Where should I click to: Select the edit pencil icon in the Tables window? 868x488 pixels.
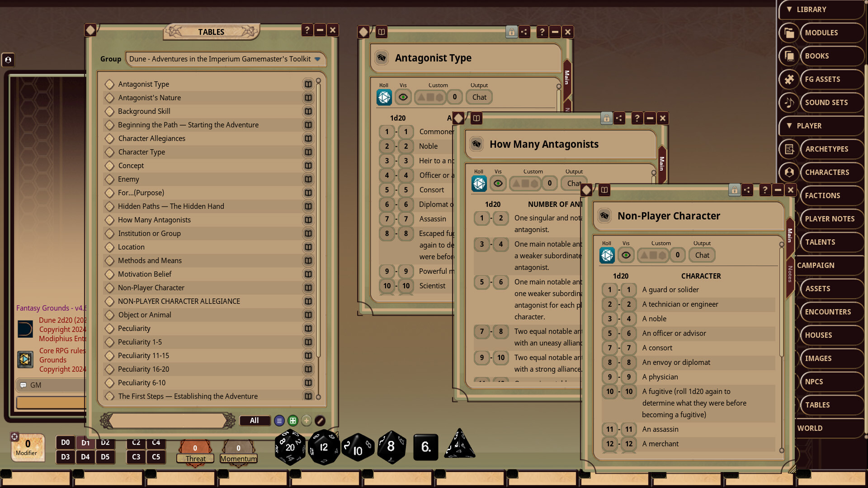320,421
